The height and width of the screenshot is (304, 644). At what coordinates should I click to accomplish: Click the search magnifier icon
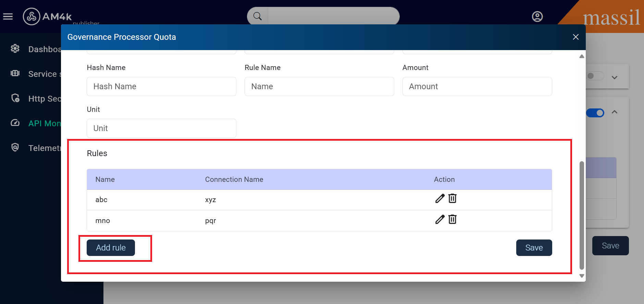(x=258, y=16)
